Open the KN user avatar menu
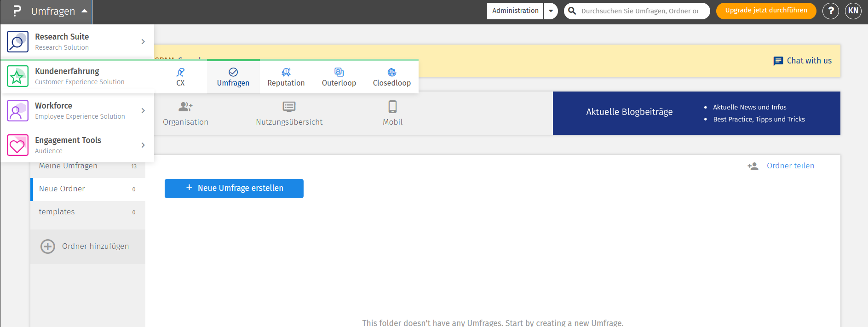The image size is (868, 327). pos(853,11)
